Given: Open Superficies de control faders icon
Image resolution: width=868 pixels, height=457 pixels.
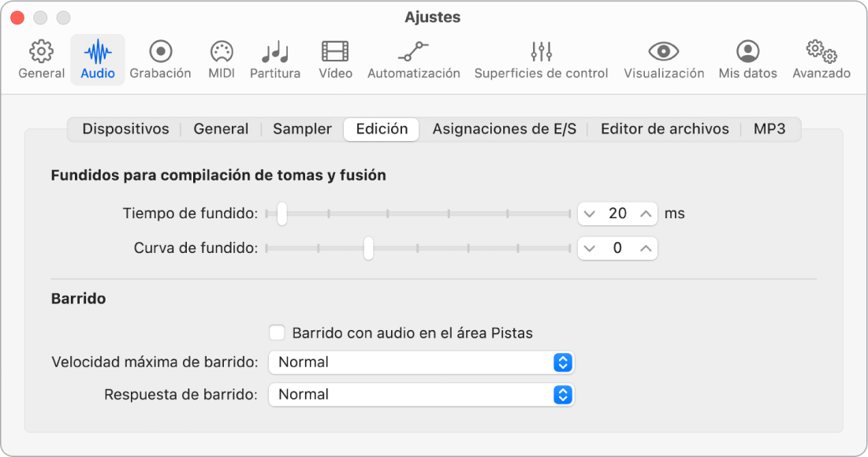Looking at the screenshot, I should pyautogui.click(x=542, y=51).
